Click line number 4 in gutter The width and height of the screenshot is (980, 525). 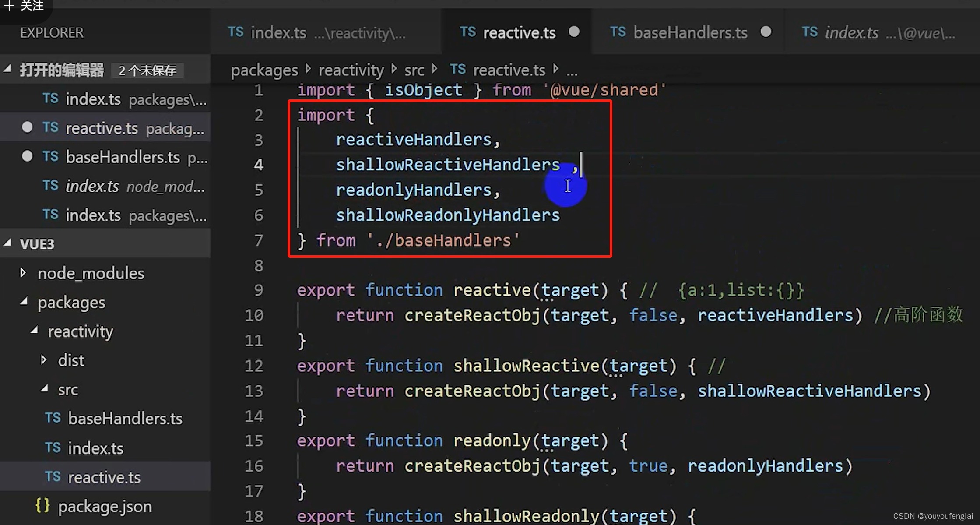point(259,165)
